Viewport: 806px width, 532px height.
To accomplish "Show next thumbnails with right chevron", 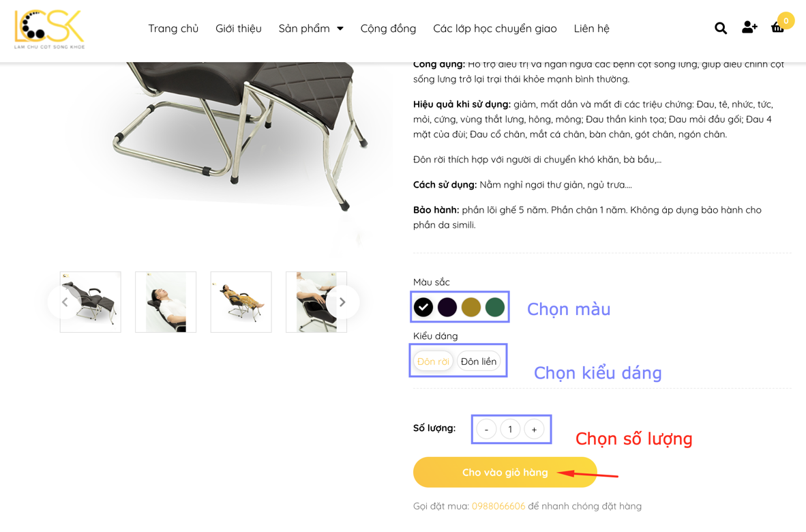I will click(x=342, y=302).
